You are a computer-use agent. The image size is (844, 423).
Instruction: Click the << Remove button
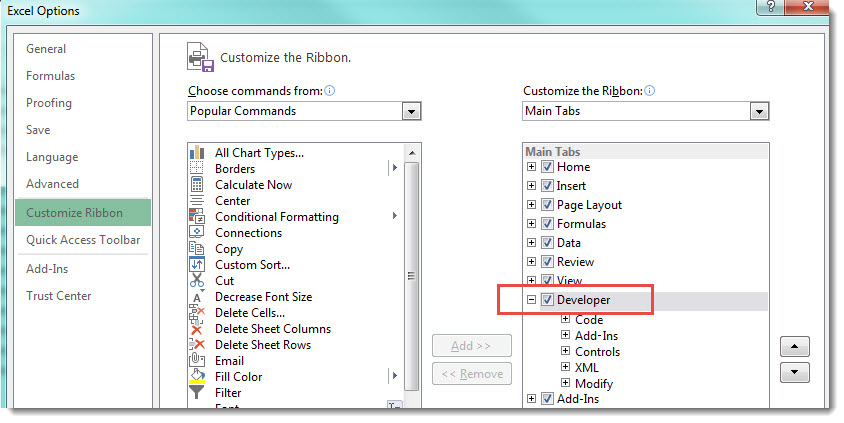472,373
